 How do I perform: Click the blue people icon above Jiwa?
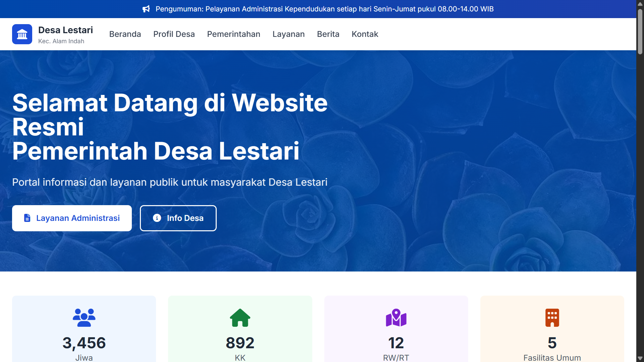point(84,317)
